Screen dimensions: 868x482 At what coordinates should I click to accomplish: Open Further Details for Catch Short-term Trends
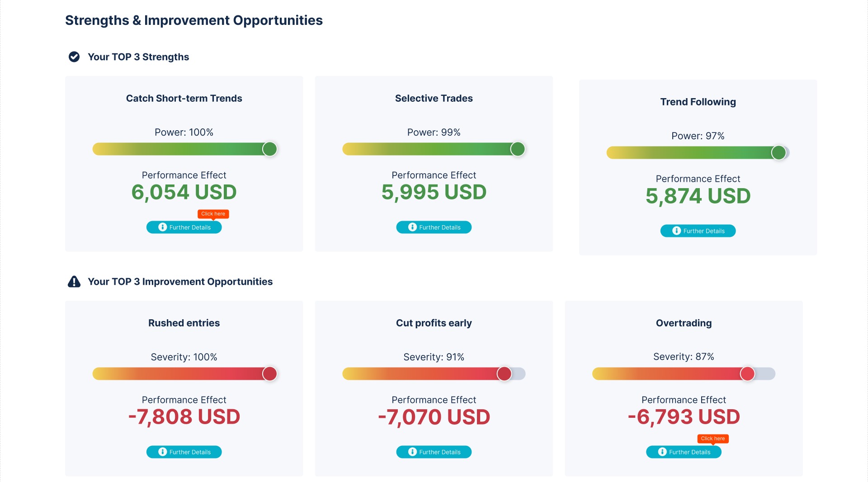coord(184,227)
